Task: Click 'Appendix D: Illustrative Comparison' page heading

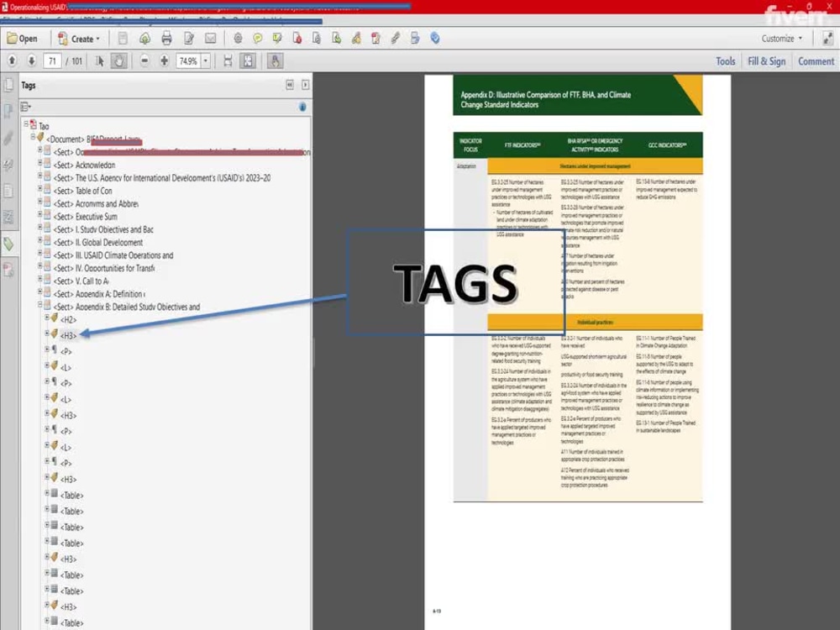Action: click(x=545, y=100)
